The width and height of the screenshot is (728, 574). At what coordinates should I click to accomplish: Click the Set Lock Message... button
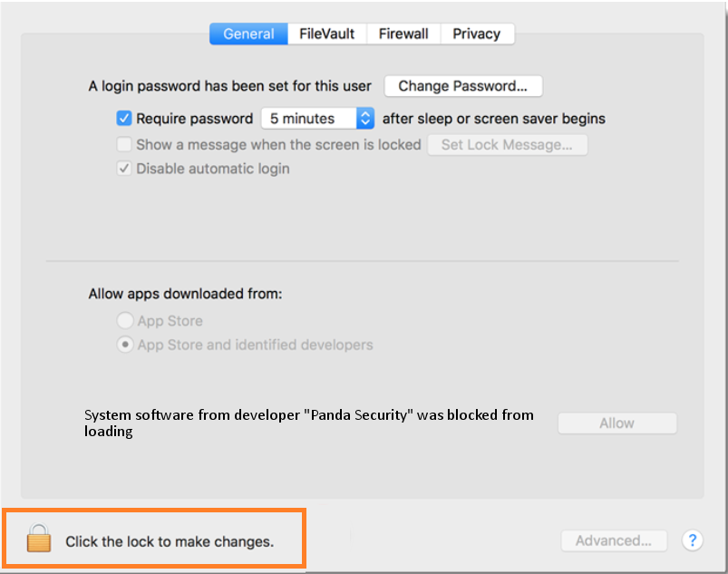coord(507,145)
